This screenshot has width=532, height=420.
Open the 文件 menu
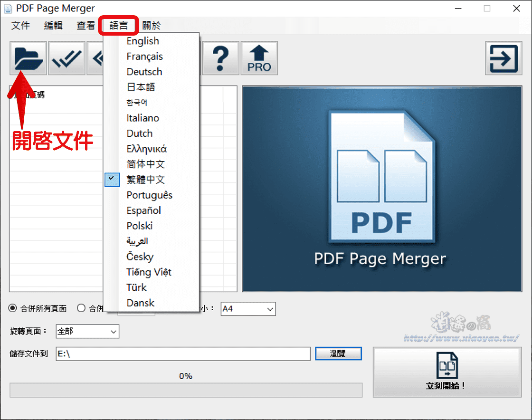21,26
